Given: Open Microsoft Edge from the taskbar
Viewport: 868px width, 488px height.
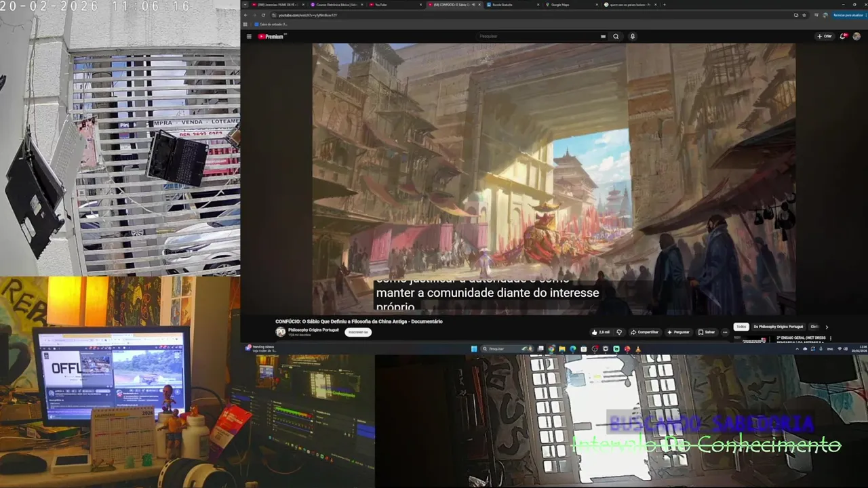Looking at the screenshot, I should pyautogui.click(x=573, y=348).
